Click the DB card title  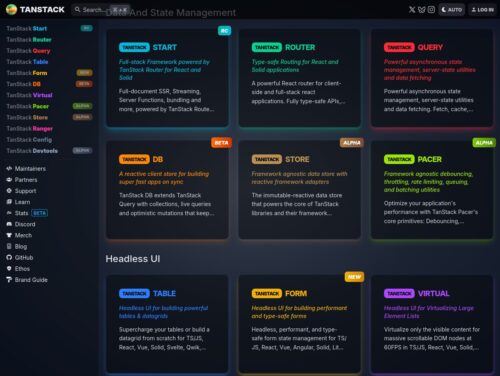[x=141, y=159]
